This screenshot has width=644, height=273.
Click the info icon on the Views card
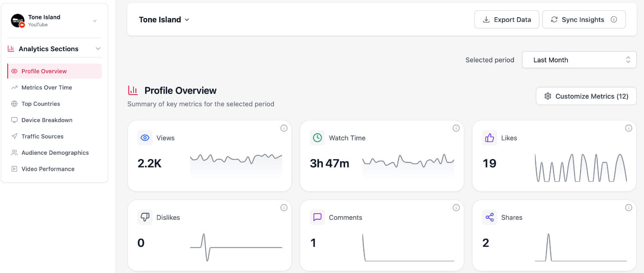(284, 128)
